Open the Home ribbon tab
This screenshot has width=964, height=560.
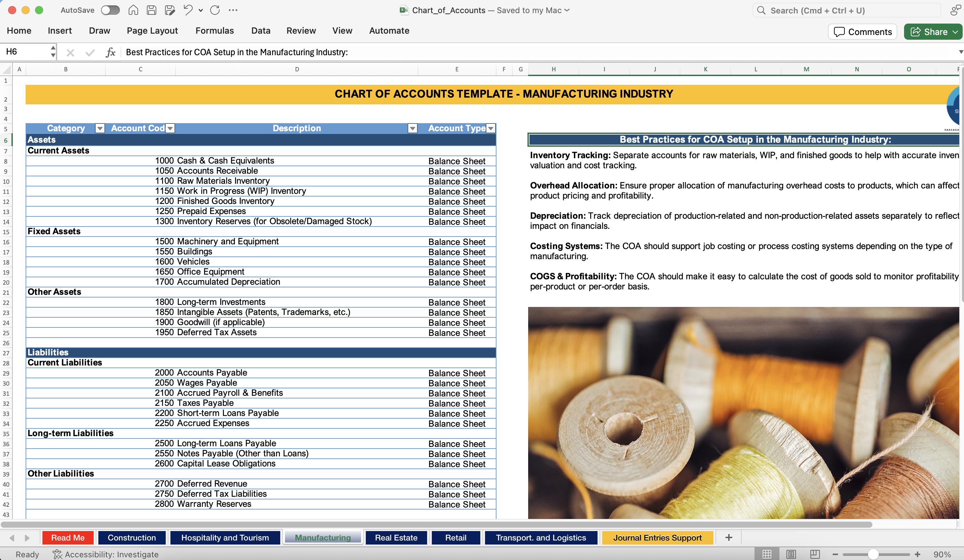pos(19,31)
